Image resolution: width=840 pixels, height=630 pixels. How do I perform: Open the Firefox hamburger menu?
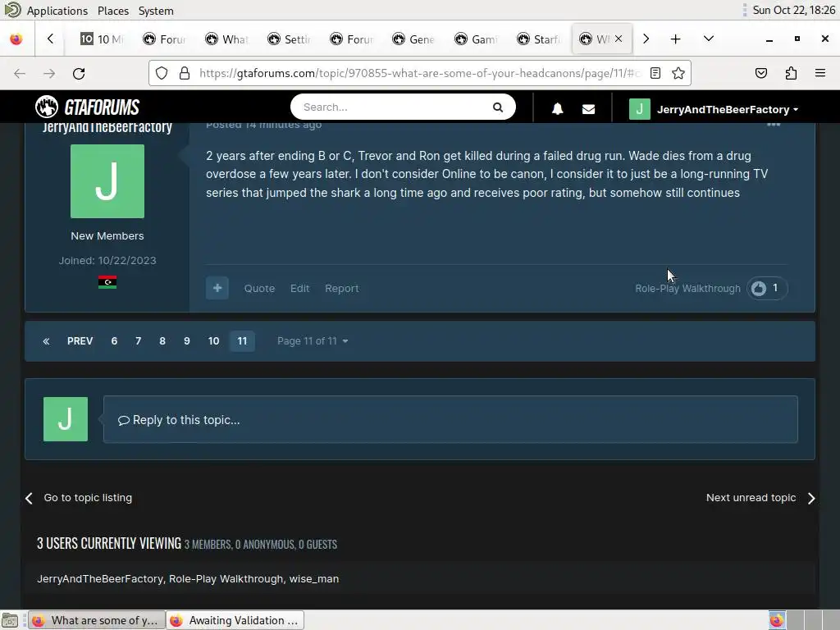pyautogui.click(x=820, y=73)
